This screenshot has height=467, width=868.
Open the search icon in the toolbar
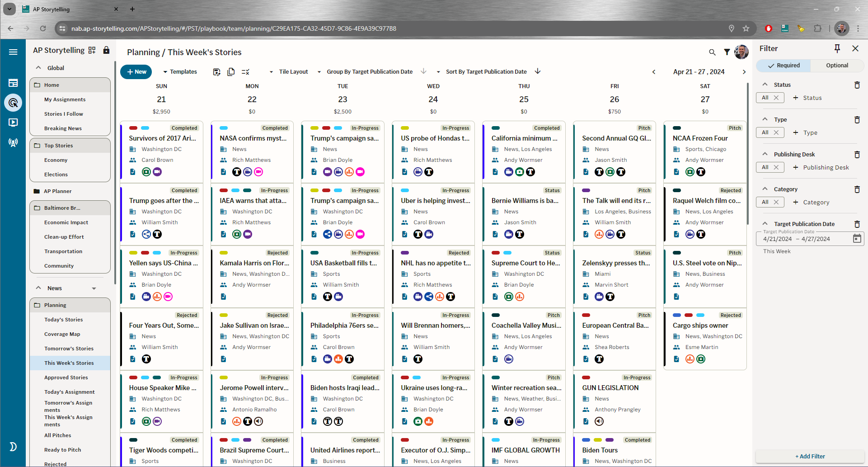point(713,52)
